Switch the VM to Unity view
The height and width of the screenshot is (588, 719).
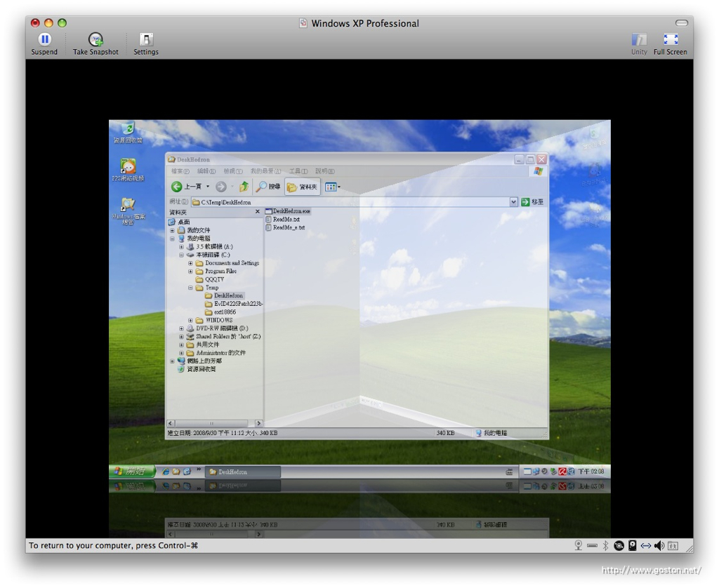639,44
